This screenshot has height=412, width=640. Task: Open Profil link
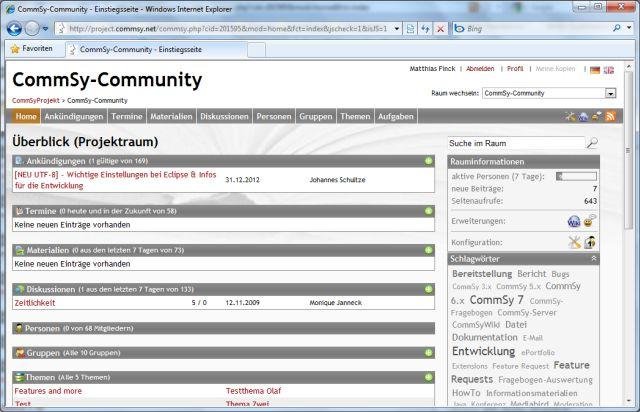pyautogui.click(x=515, y=69)
